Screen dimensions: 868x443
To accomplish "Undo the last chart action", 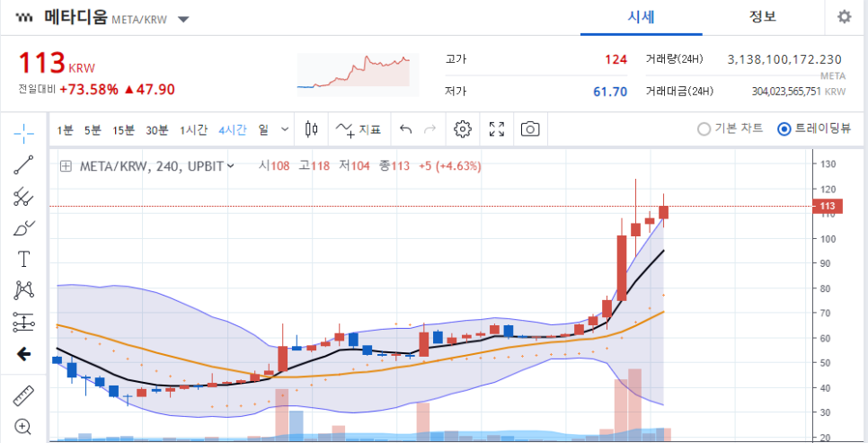I will tap(406, 129).
